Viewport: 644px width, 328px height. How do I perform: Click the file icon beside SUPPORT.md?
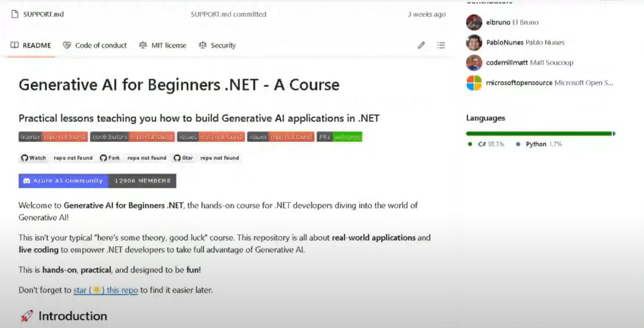pos(15,14)
